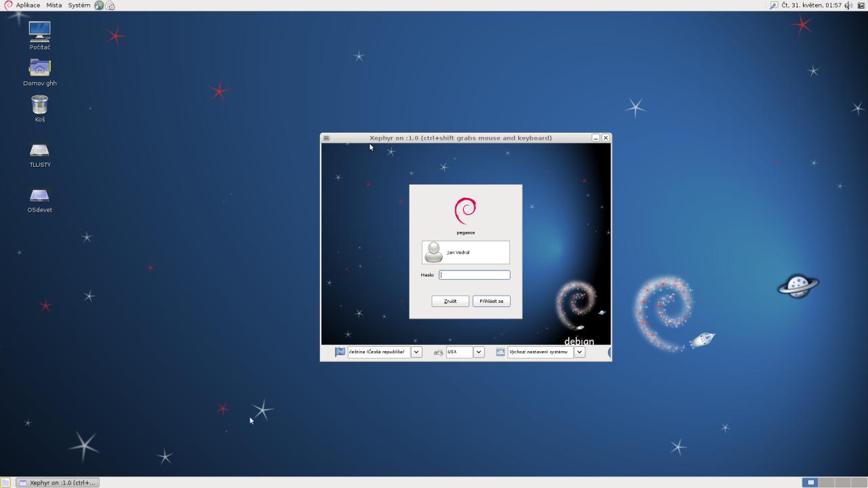Open the language dropdown arrow next to čeština
The height and width of the screenshot is (488, 868).
[417, 352]
